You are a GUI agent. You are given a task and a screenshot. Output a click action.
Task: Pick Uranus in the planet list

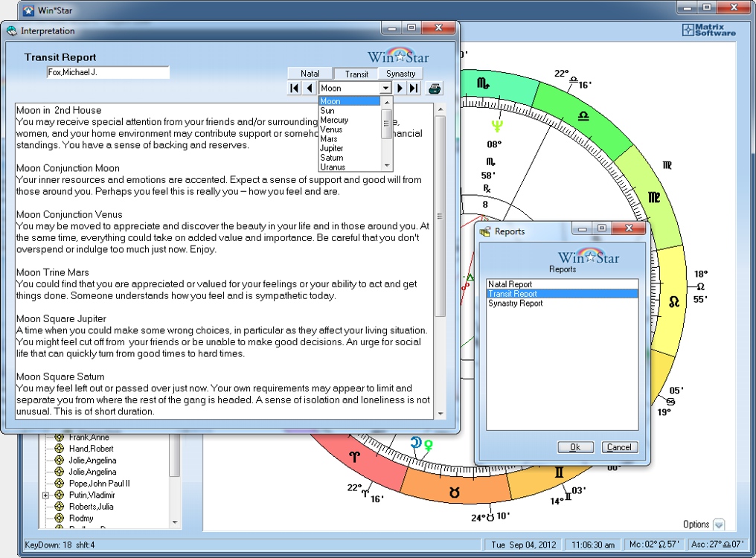(350, 167)
